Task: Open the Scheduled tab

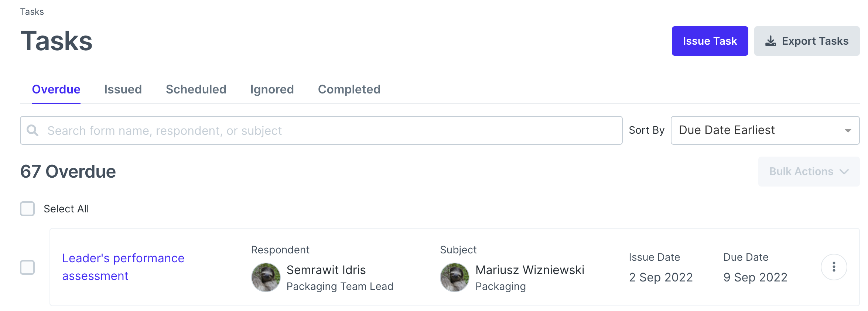Action: point(196,89)
